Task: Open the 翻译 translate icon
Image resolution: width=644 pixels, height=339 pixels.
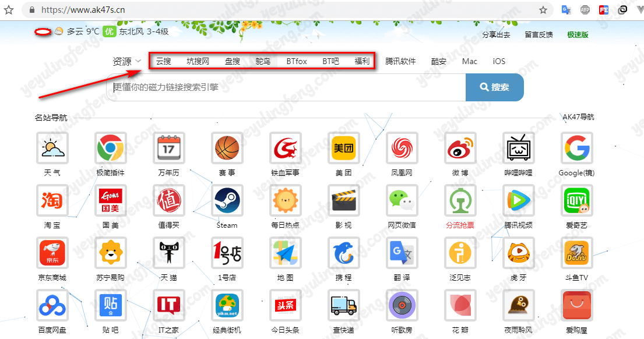Action: tap(402, 253)
